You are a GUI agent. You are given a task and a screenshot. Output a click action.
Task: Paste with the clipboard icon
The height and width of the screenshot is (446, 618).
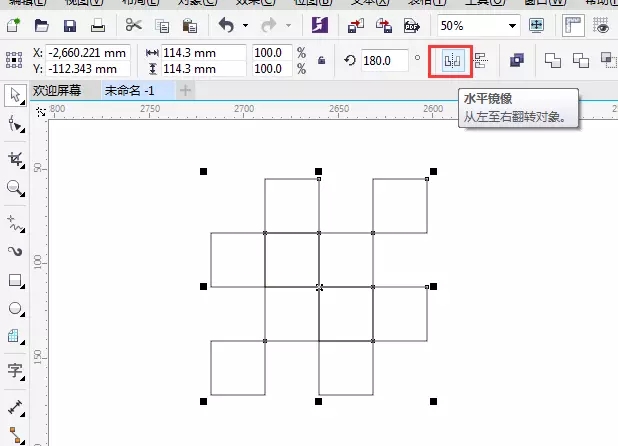(x=190, y=26)
